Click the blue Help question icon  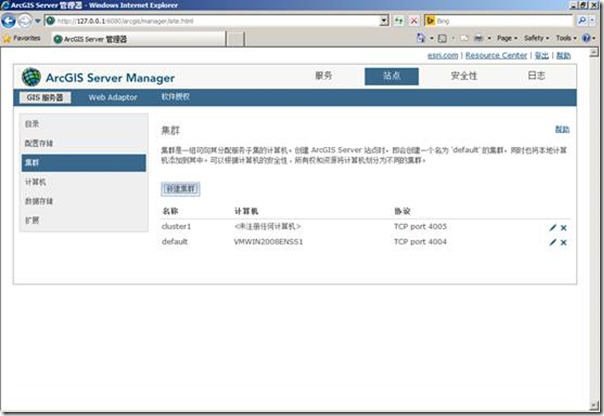coord(586,38)
